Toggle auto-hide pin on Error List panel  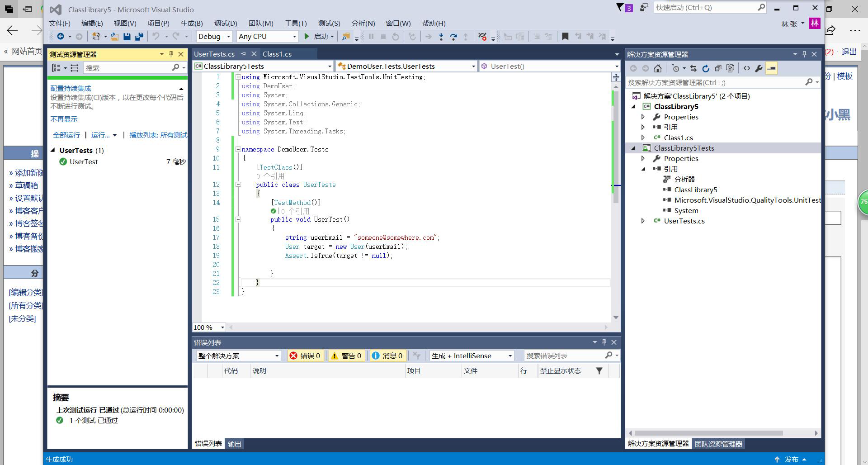point(604,342)
